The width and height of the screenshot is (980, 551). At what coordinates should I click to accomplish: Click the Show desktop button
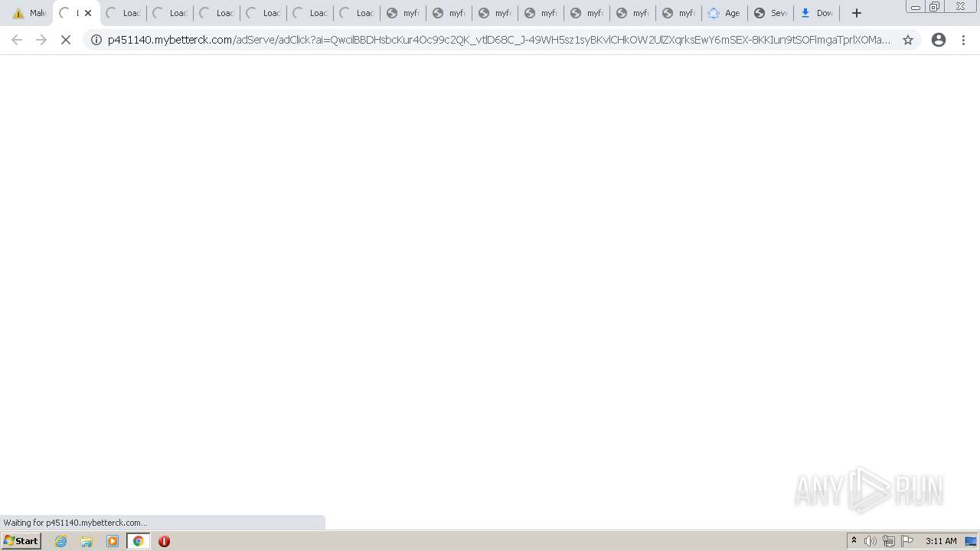coord(972,541)
